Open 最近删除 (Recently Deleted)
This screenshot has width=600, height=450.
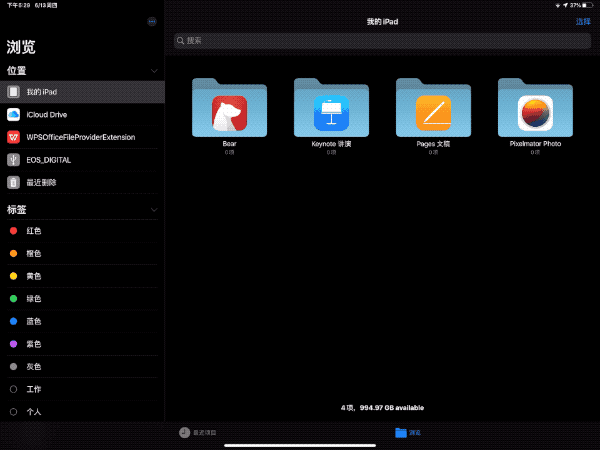coord(41,183)
